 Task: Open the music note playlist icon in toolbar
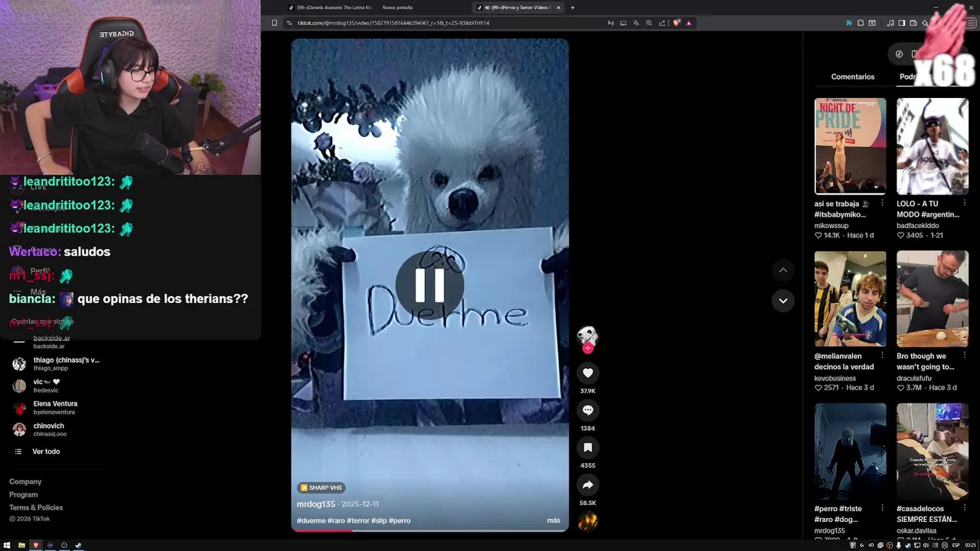click(x=890, y=23)
